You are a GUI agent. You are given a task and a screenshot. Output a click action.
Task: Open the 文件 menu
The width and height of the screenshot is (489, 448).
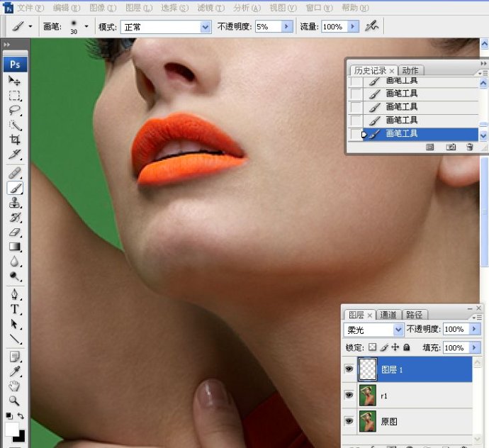tap(30, 8)
